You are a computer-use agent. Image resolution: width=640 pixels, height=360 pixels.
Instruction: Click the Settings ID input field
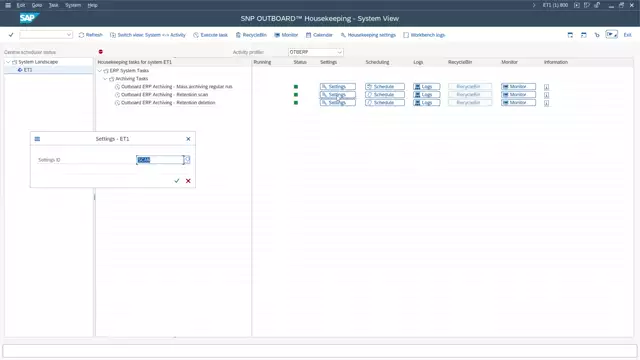[x=160, y=160]
